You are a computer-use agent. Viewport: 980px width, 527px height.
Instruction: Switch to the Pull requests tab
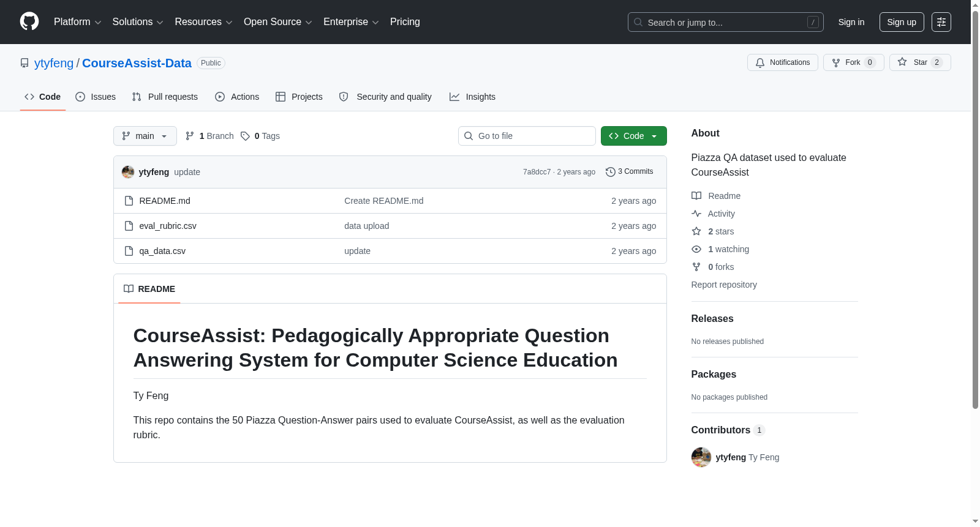(x=165, y=97)
